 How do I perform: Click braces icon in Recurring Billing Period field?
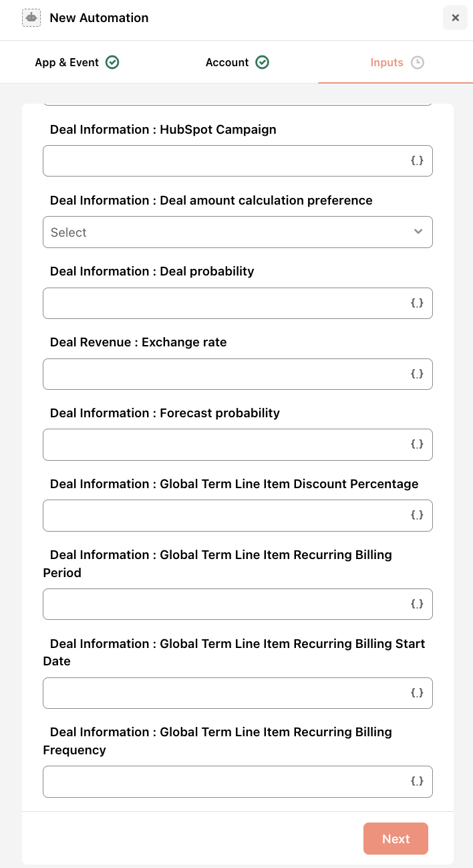pos(417,604)
